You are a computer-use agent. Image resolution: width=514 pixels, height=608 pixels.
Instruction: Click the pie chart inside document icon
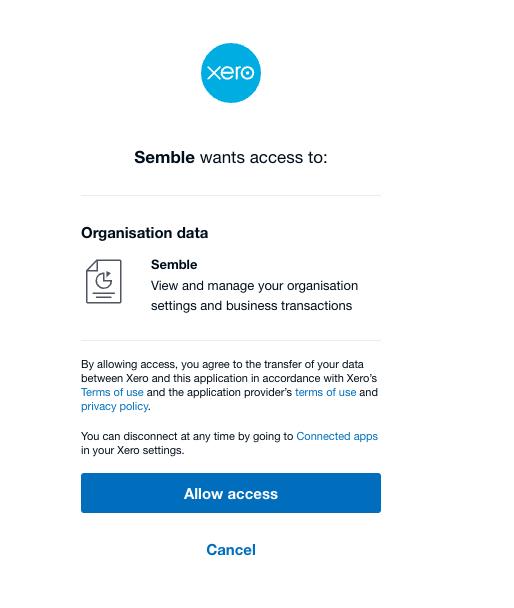click(104, 280)
